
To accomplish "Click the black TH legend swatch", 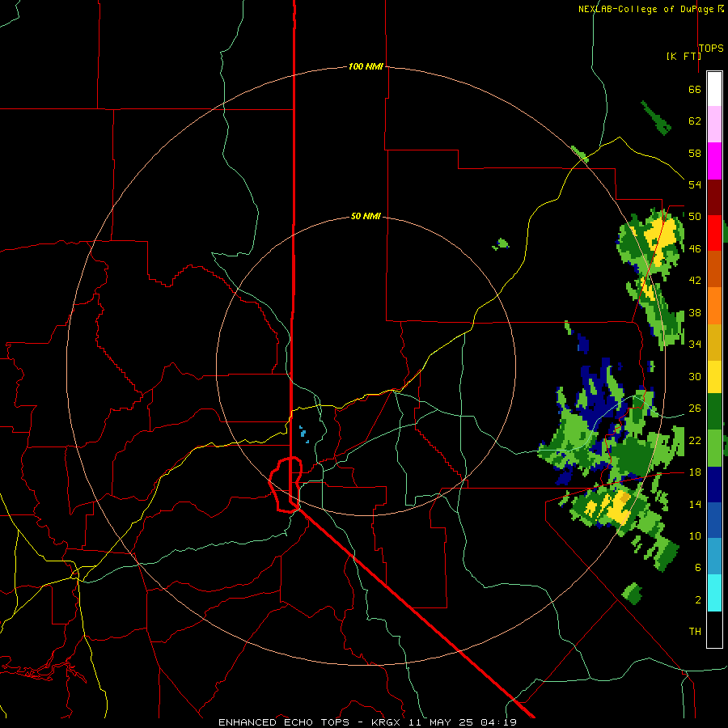I will point(714,629).
